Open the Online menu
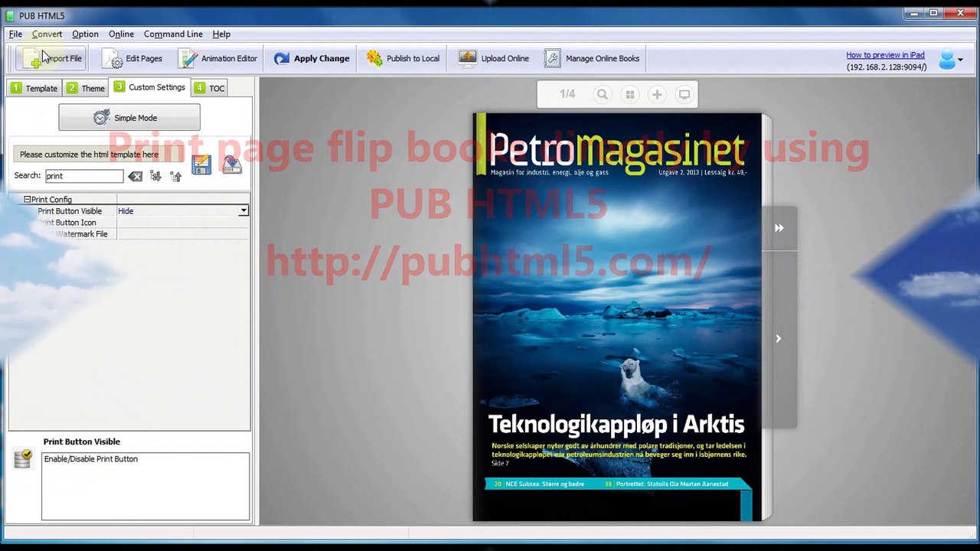The image size is (980, 551). [121, 34]
